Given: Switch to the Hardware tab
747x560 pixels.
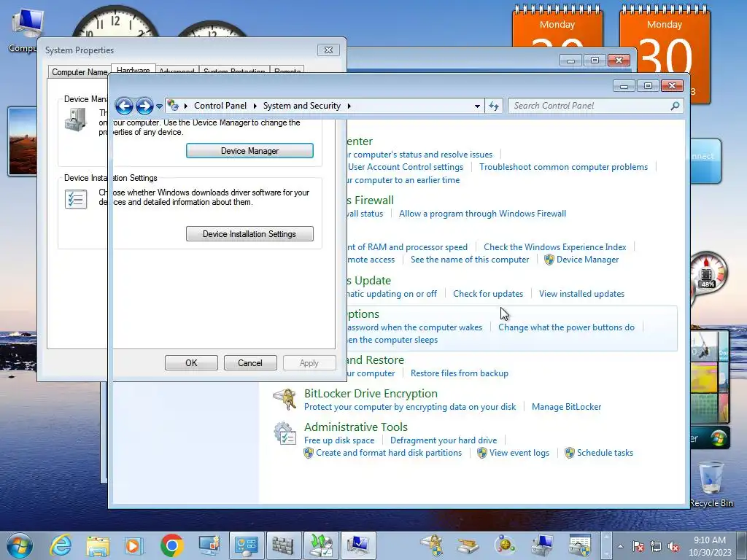Looking at the screenshot, I should click(133, 69).
